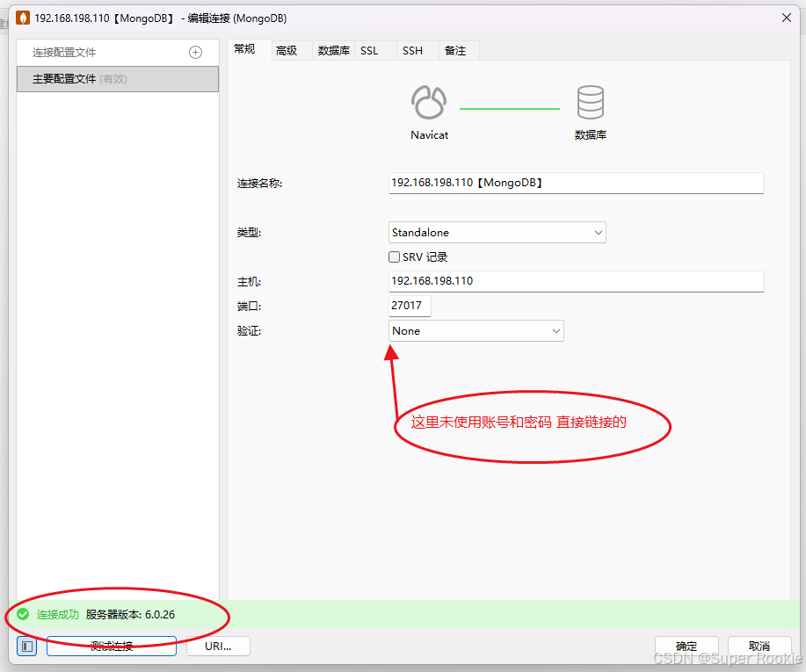Click the MongoDB leaf icon in title bar
The image size is (806, 672).
tap(23, 18)
